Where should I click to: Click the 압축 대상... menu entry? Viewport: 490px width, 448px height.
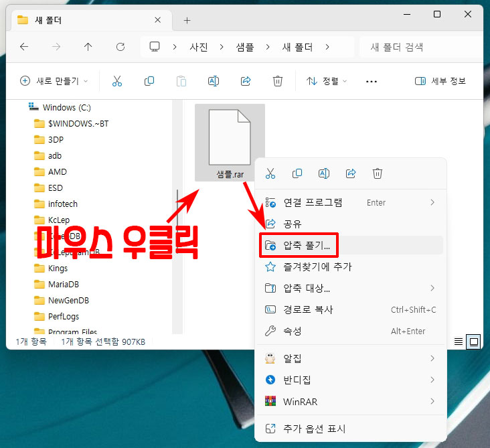point(351,288)
